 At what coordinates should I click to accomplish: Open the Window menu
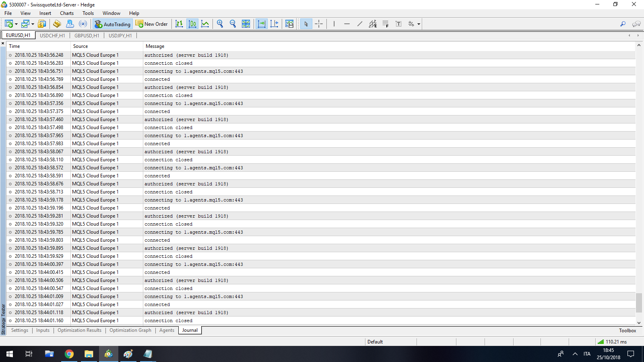click(x=111, y=13)
